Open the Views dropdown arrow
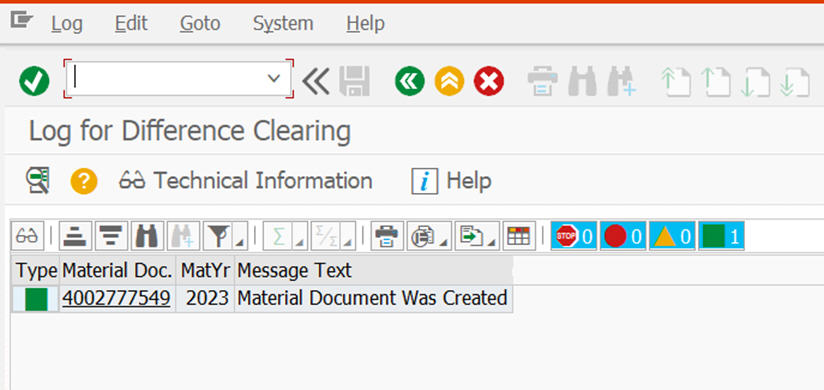Viewport: 824px width, 390px height. pos(445,242)
